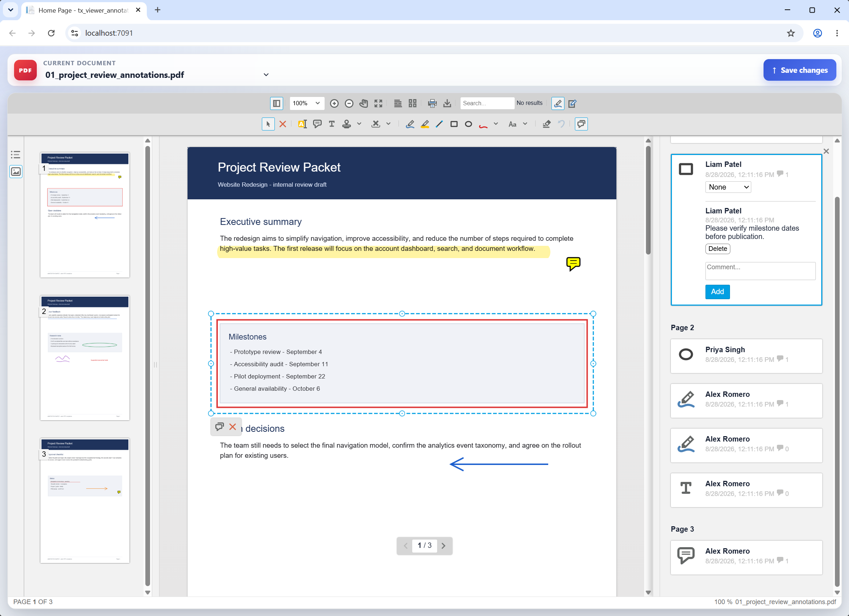This screenshot has width=849, height=616.
Task: Delete Liam Patel's comment reply
Action: click(x=717, y=249)
